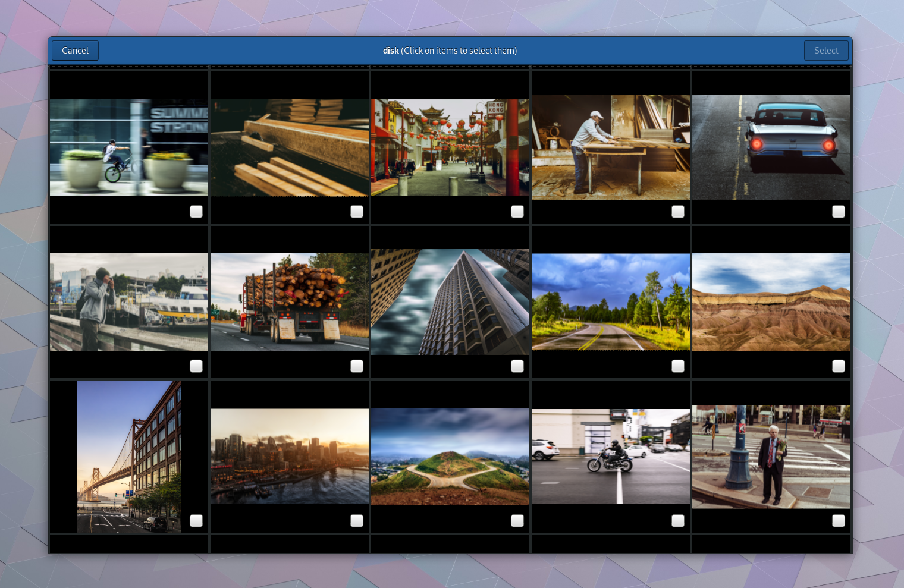Check the checkbox under the Chinatown street photo
904x588 pixels.
pos(517,211)
